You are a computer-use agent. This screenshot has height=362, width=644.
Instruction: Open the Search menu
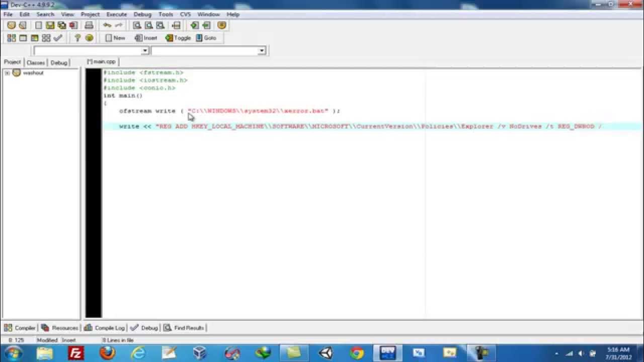pyautogui.click(x=45, y=14)
